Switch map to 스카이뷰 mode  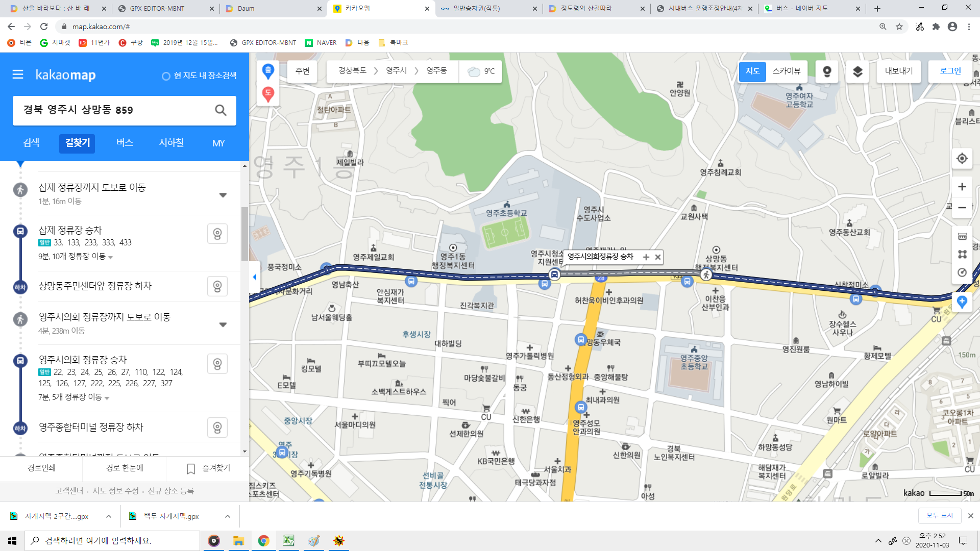pyautogui.click(x=786, y=71)
